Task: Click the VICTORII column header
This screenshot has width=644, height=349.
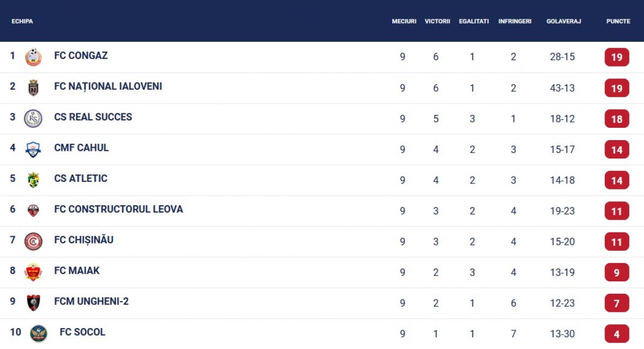Action: click(437, 21)
